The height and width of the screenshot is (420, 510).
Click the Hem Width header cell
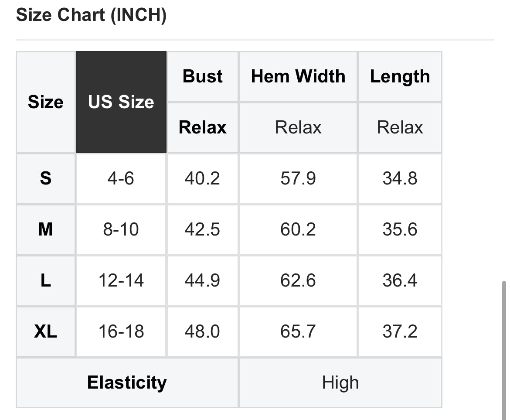(x=298, y=76)
